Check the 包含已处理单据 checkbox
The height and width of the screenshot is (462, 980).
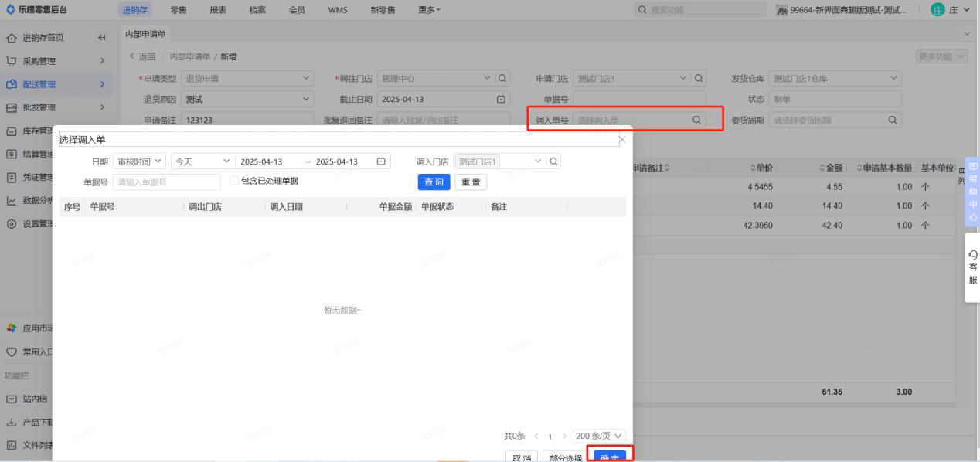234,181
